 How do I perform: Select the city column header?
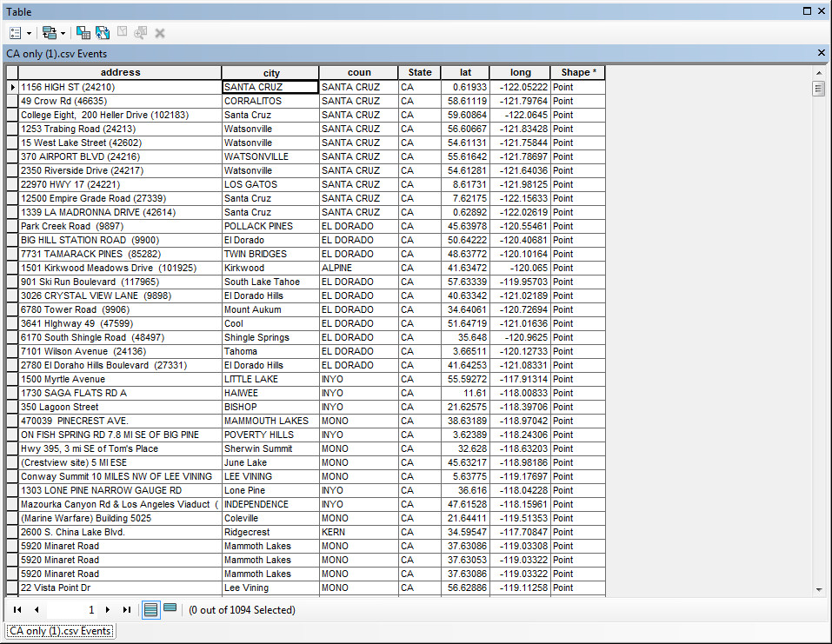(x=270, y=73)
